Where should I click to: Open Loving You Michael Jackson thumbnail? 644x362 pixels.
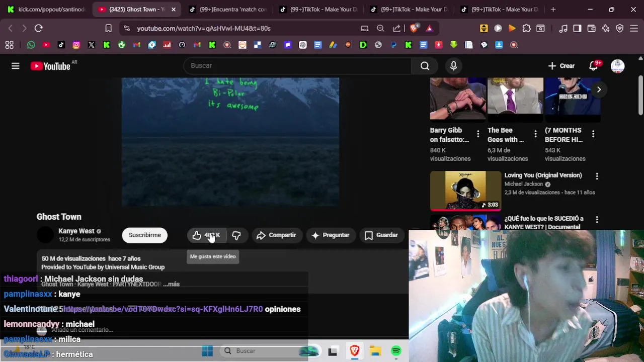pyautogui.click(x=466, y=191)
